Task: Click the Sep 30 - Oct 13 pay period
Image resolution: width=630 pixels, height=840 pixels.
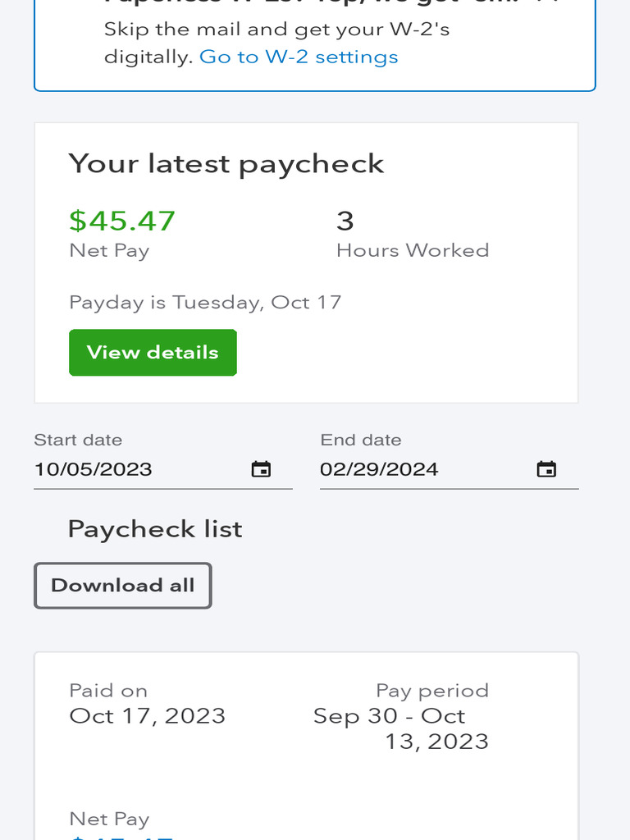Action: point(401,728)
